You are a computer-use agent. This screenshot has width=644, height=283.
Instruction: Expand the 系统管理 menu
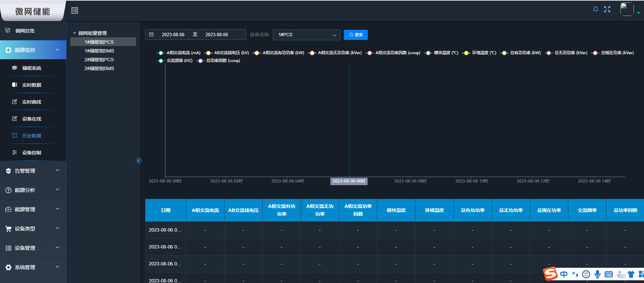[x=33, y=267]
